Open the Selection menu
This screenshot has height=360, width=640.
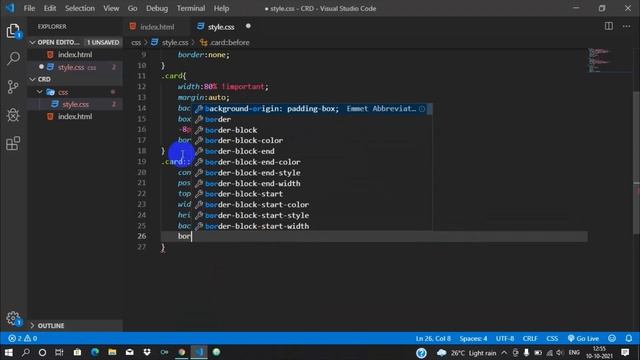click(x=80, y=8)
